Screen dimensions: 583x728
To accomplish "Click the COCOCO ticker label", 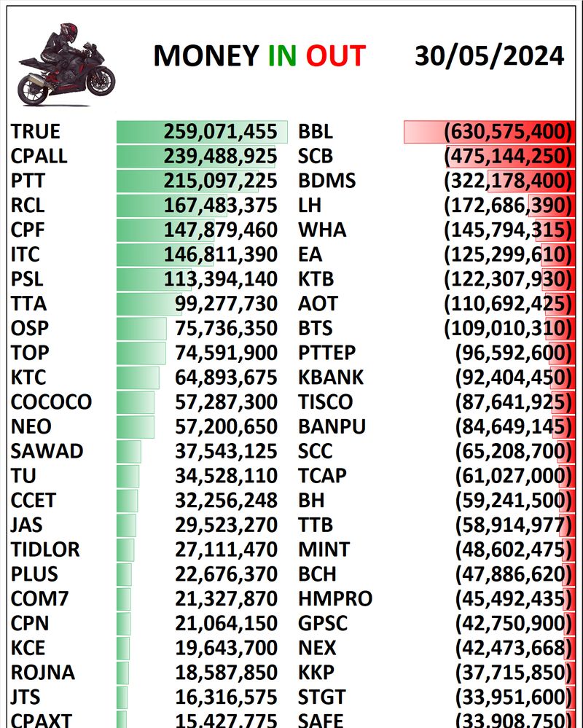I will click(51, 402).
